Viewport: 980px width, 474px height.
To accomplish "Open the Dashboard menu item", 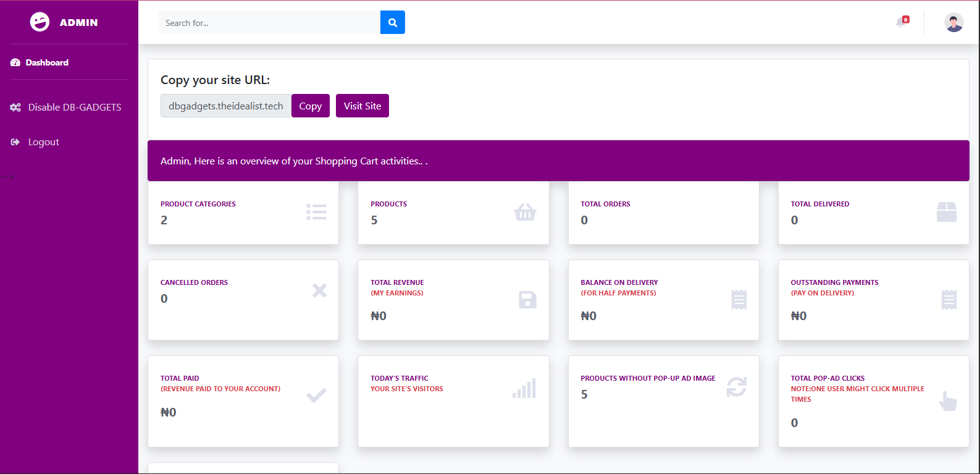I will click(x=47, y=62).
